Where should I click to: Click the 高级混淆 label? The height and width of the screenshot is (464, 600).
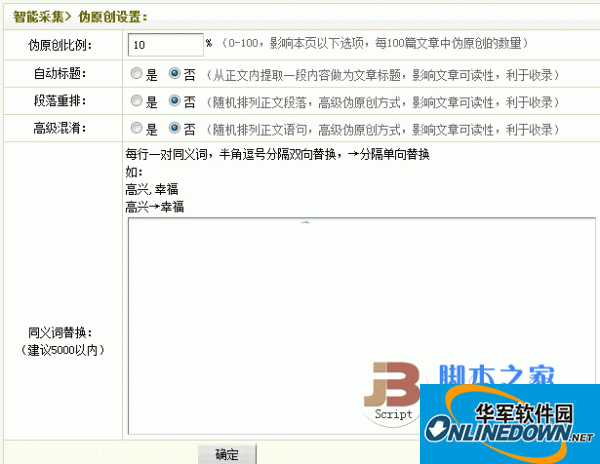coord(60,128)
